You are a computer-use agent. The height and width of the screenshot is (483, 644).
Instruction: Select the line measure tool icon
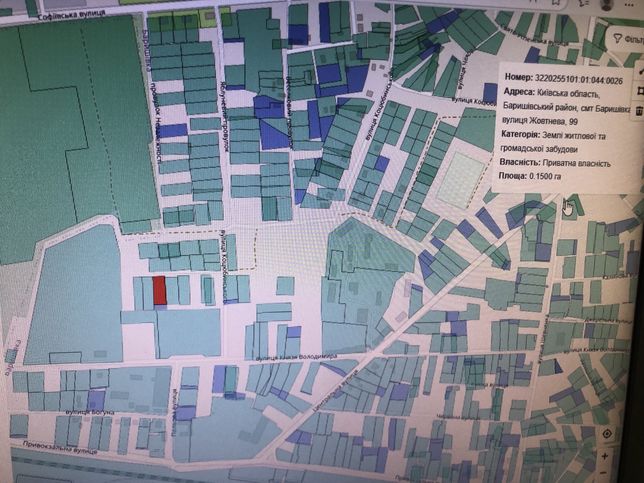point(641,71)
